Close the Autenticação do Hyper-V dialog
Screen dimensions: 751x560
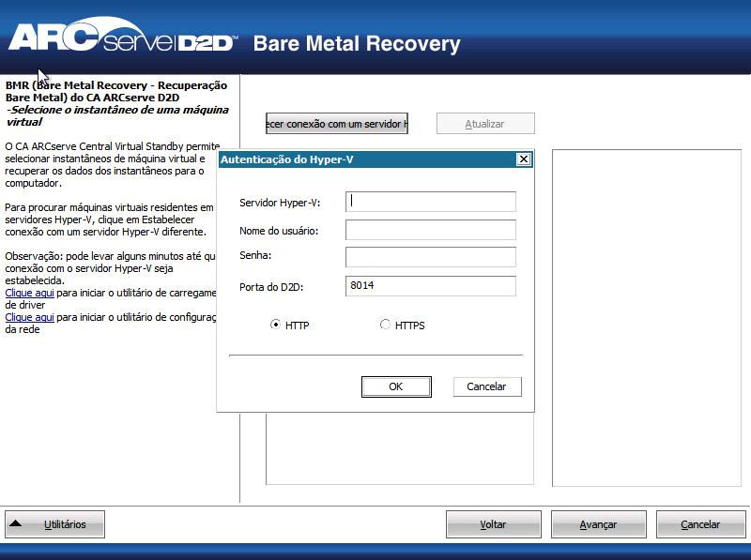(x=523, y=159)
